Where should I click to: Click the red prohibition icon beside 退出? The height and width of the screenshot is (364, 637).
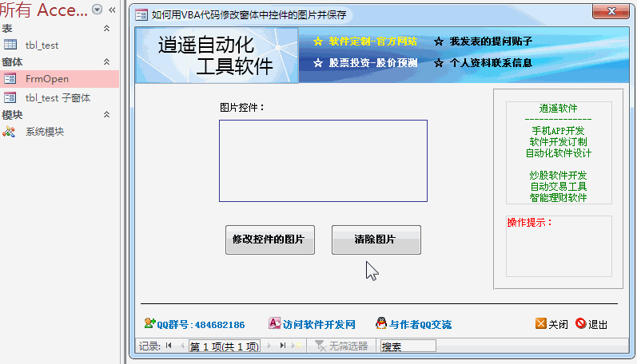[581, 323]
